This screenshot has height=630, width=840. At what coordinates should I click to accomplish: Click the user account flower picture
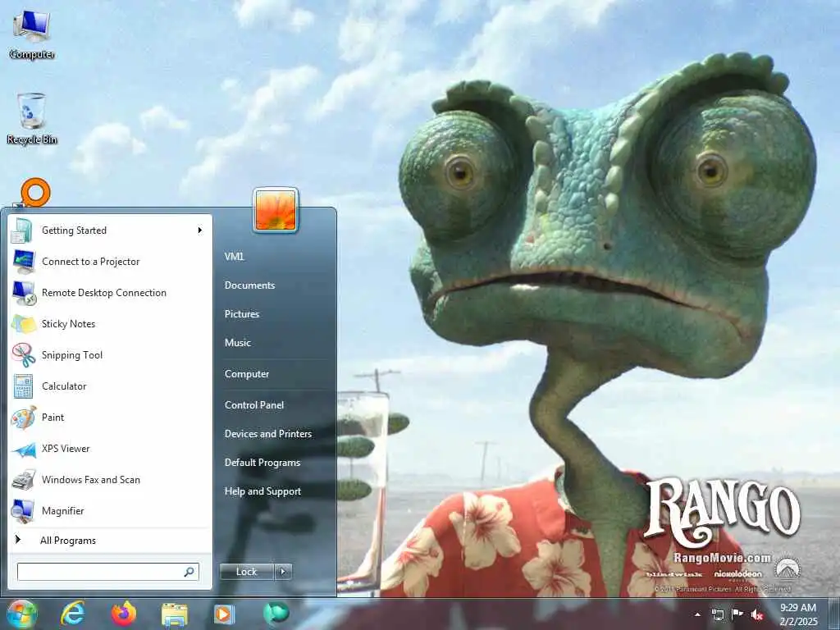[x=276, y=211]
